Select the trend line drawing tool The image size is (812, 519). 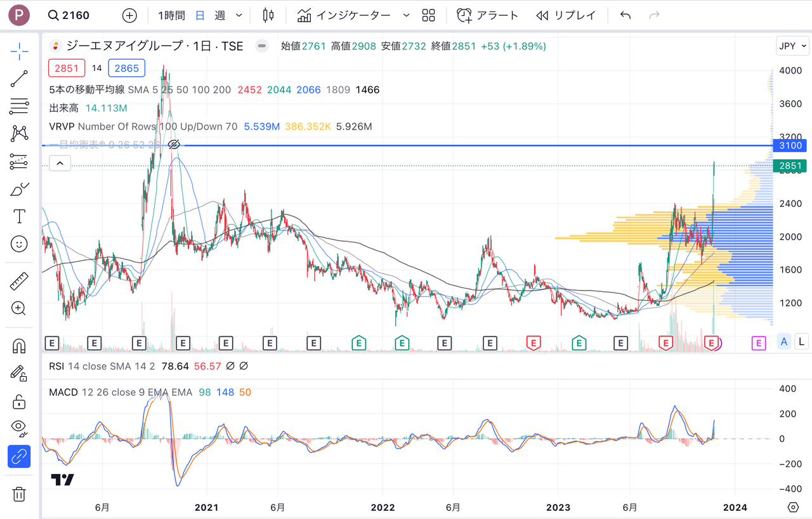click(x=19, y=79)
